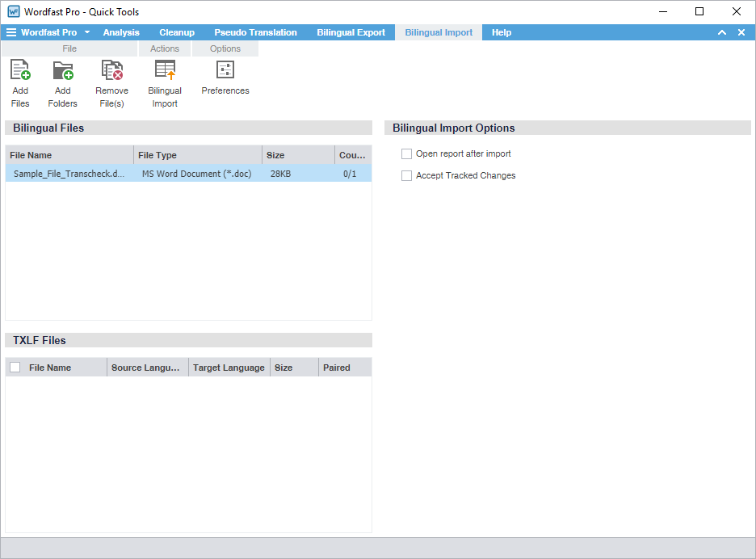The image size is (756, 559).
Task: Click the Add Folders icon
Action: point(63,71)
